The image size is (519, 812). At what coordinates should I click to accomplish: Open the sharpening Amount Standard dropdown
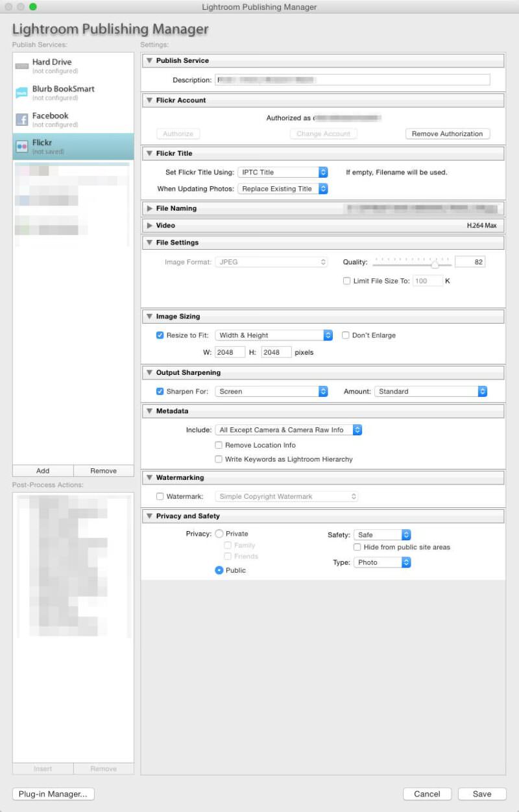pyautogui.click(x=431, y=392)
